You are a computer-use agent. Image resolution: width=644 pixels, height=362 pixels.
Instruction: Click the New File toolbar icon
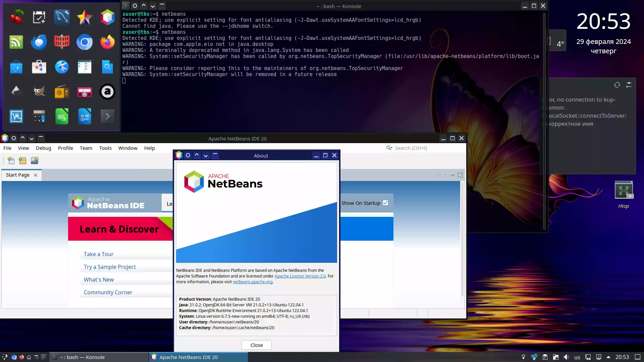coord(11,161)
